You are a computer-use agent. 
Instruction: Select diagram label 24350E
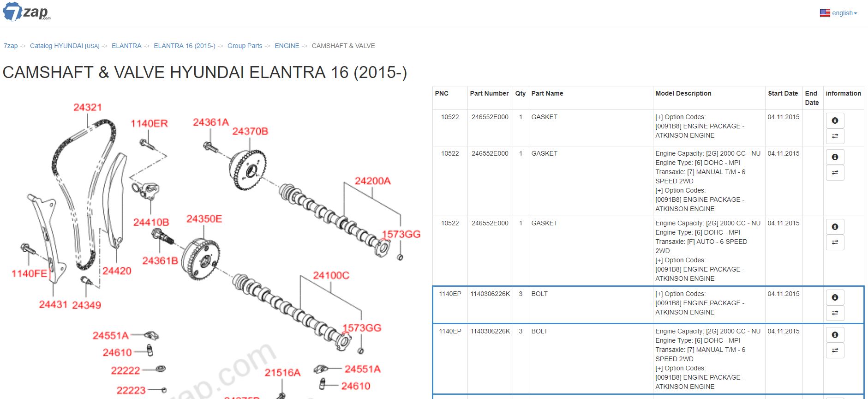[204, 218]
